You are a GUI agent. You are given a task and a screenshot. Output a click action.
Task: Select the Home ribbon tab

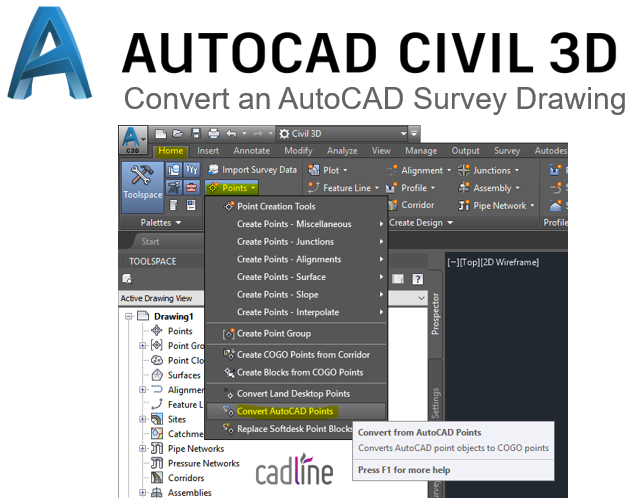(170, 151)
